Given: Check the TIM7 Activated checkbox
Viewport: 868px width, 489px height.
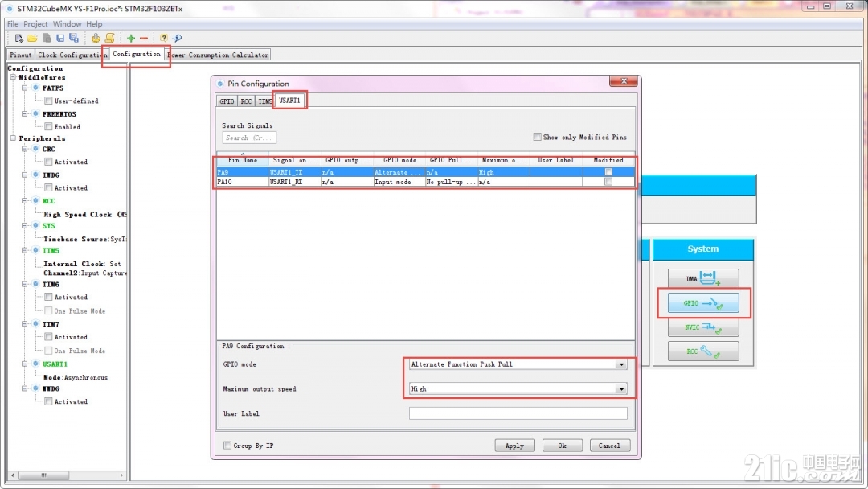Looking at the screenshot, I should pyautogui.click(x=49, y=337).
